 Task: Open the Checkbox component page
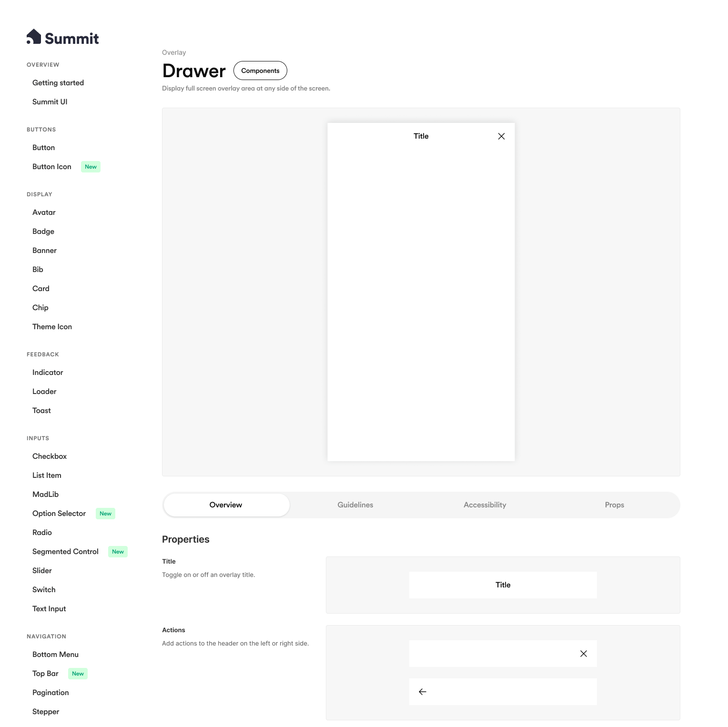pos(50,456)
